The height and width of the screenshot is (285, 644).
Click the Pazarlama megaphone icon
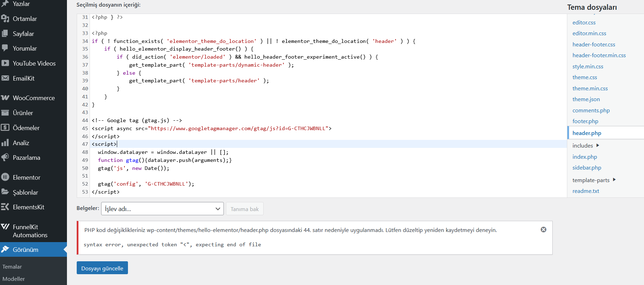(x=5, y=157)
